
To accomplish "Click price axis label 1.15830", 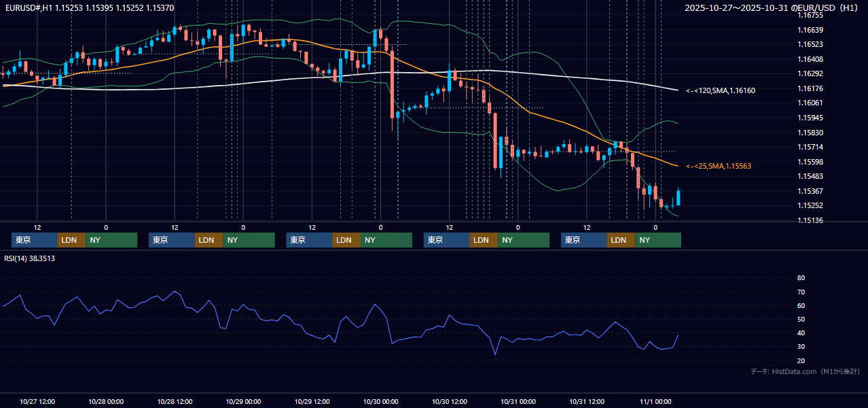I will point(810,133).
